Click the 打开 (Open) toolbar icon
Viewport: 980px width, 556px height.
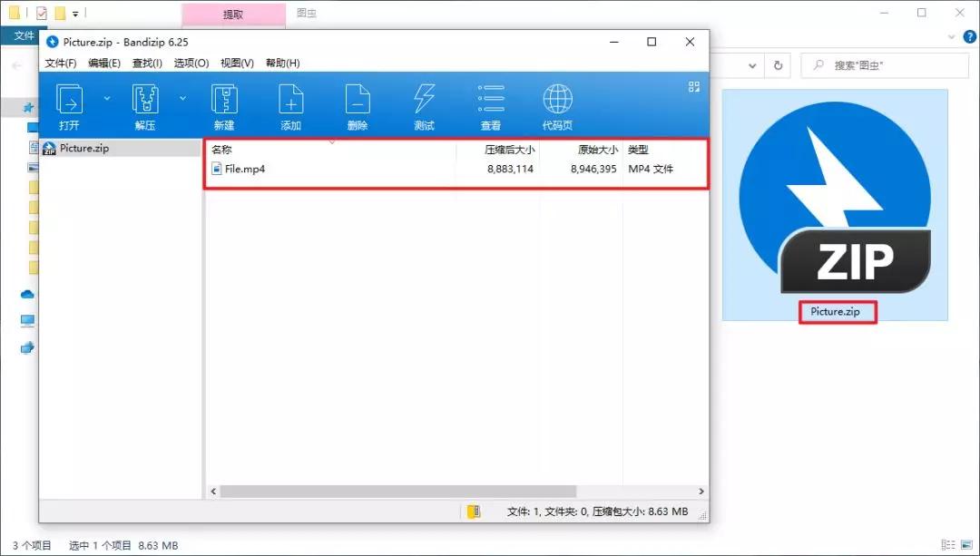point(70,98)
